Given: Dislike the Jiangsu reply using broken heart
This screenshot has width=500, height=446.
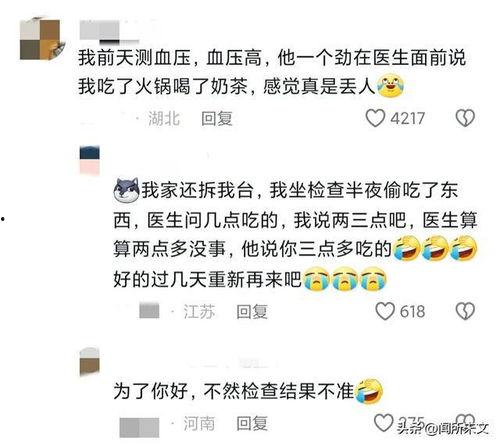Looking at the screenshot, I should (x=465, y=311).
